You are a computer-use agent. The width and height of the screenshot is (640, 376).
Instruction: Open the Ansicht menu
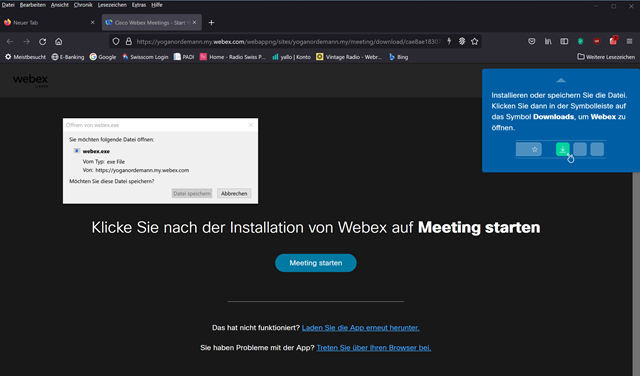pos(60,5)
